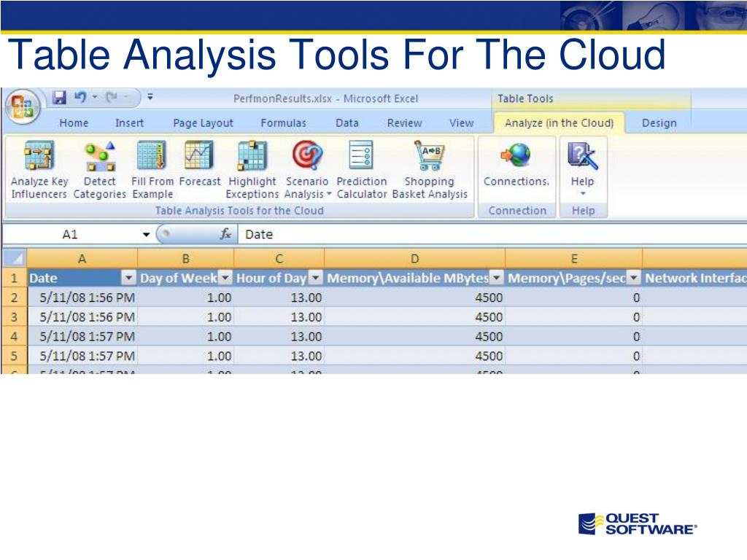Open Day of Week filter dropdown
The height and width of the screenshot is (560, 747).
pos(225,278)
